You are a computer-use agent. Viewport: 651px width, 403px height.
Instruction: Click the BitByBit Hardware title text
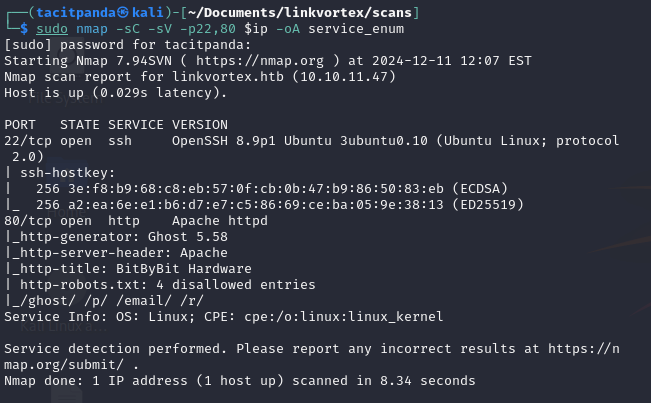click(184, 269)
